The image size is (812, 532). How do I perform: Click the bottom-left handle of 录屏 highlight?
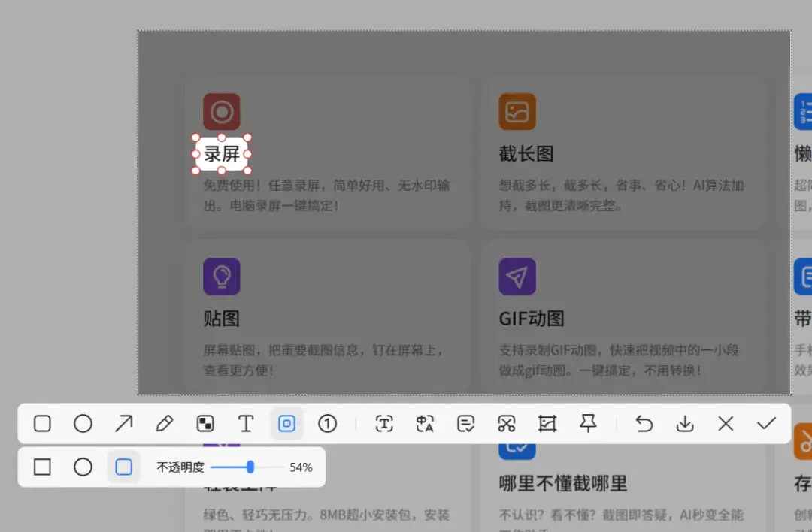coord(195,171)
